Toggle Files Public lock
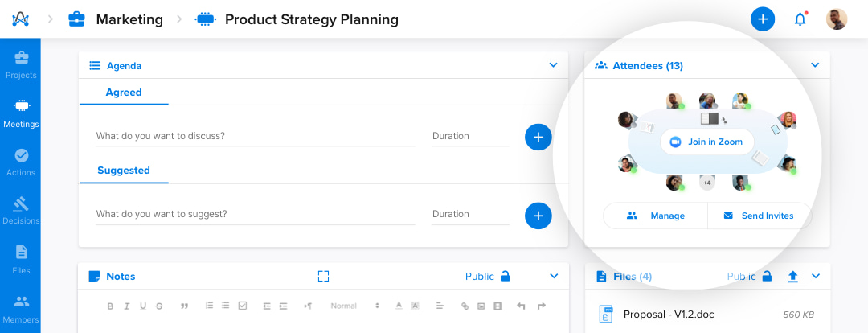This screenshot has width=868, height=333. click(x=767, y=276)
